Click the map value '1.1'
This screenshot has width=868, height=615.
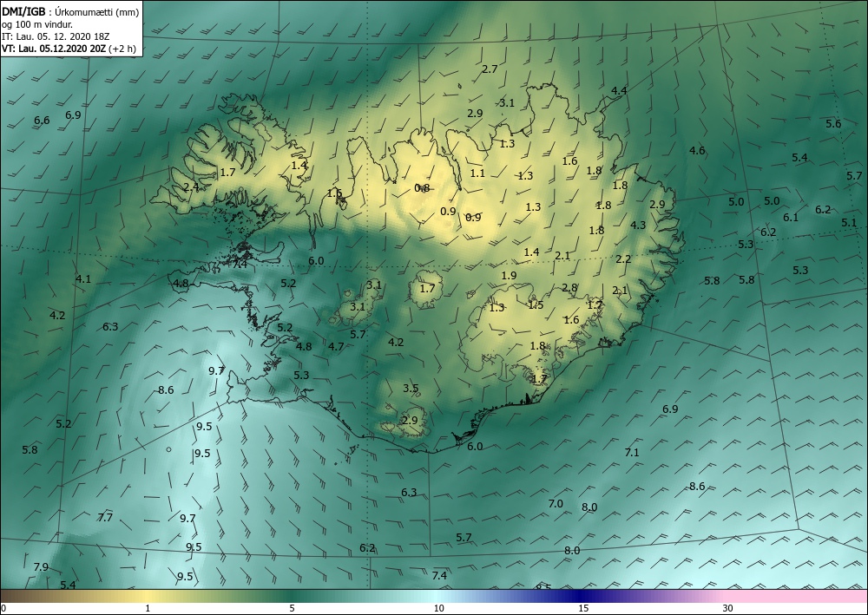click(x=477, y=173)
